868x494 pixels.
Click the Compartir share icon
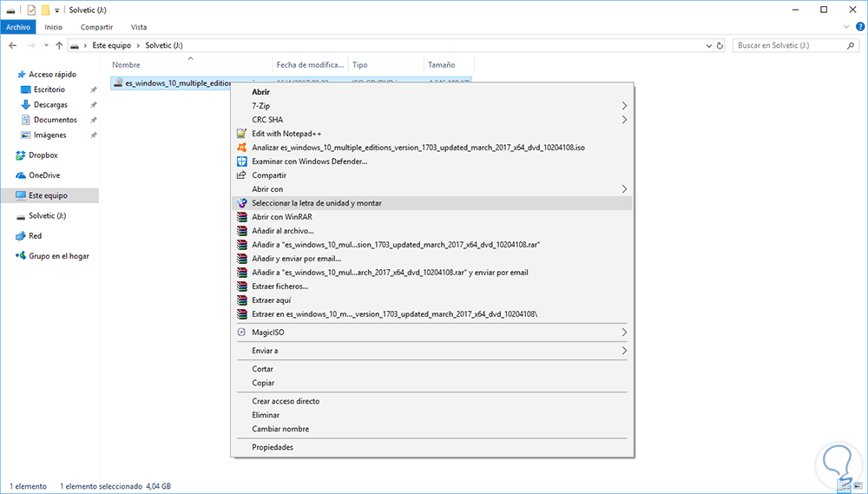242,175
